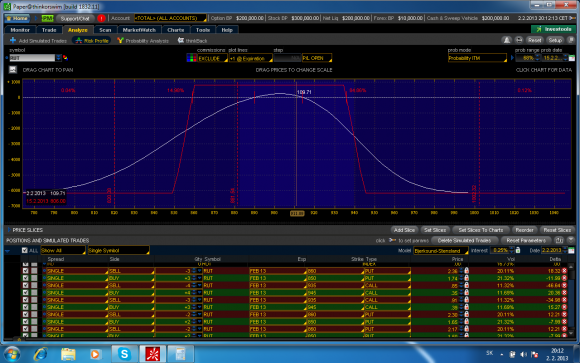580x363 pixels.
Task: Open the calendar icon beside Date 2.2.2013
Action: (x=571, y=251)
